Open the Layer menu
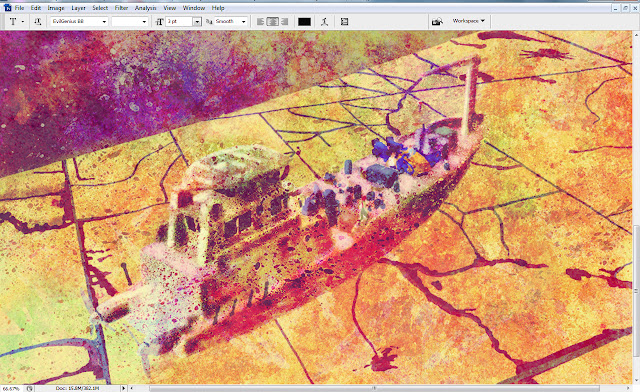640x392 pixels. point(78,8)
